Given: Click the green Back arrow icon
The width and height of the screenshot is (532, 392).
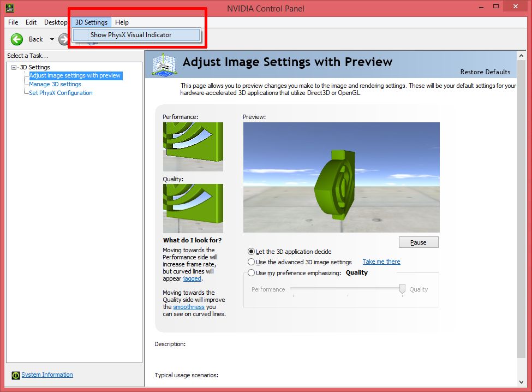Looking at the screenshot, I should (16, 39).
